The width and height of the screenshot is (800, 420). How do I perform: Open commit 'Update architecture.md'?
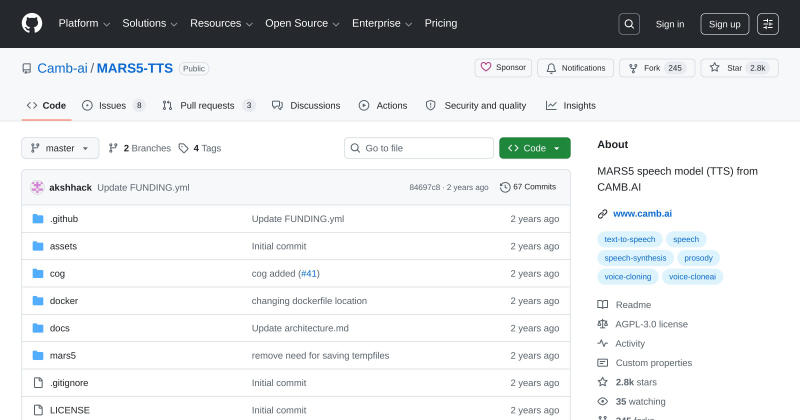[x=300, y=328]
